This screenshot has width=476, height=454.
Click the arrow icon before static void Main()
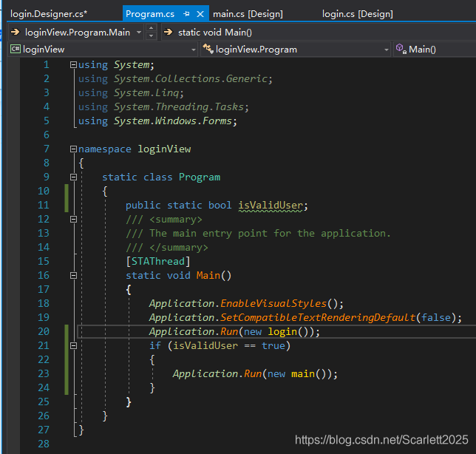tap(168, 32)
